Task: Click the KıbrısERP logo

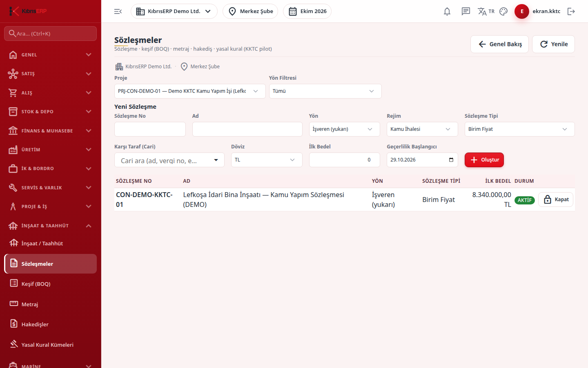Action: pos(28,11)
